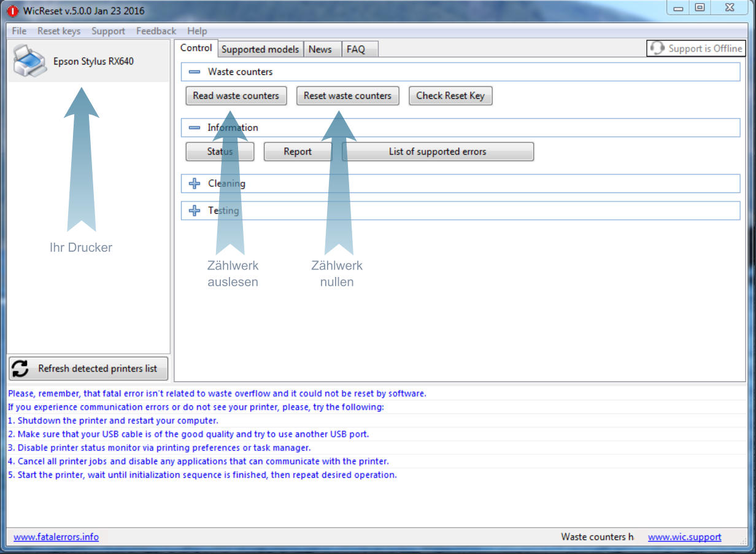Viewport: 756px width, 554px height.
Task: Close the WicReset window
Action: tap(730, 8)
